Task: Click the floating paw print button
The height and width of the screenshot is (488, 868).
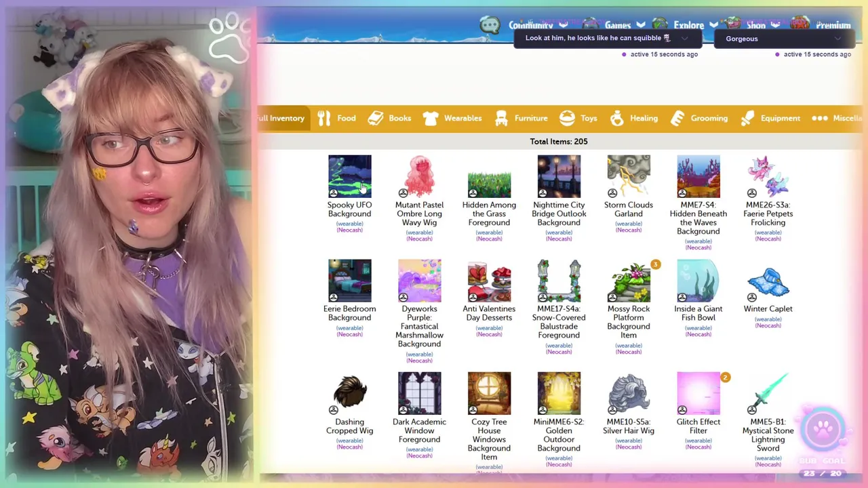Action: click(823, 428)
